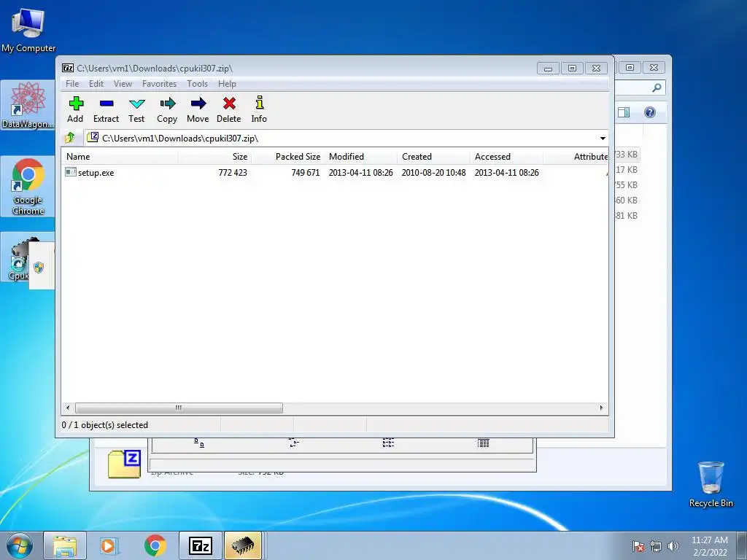The height and width of the screenshot is (560, 747).
Task: Click the network tray icon
Action: (x=656, y=546)
